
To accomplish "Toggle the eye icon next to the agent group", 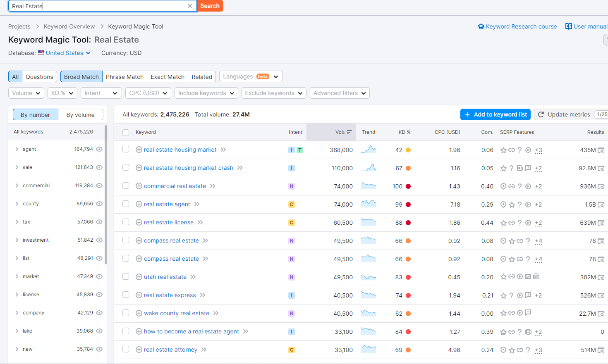I will coord(99,149).
